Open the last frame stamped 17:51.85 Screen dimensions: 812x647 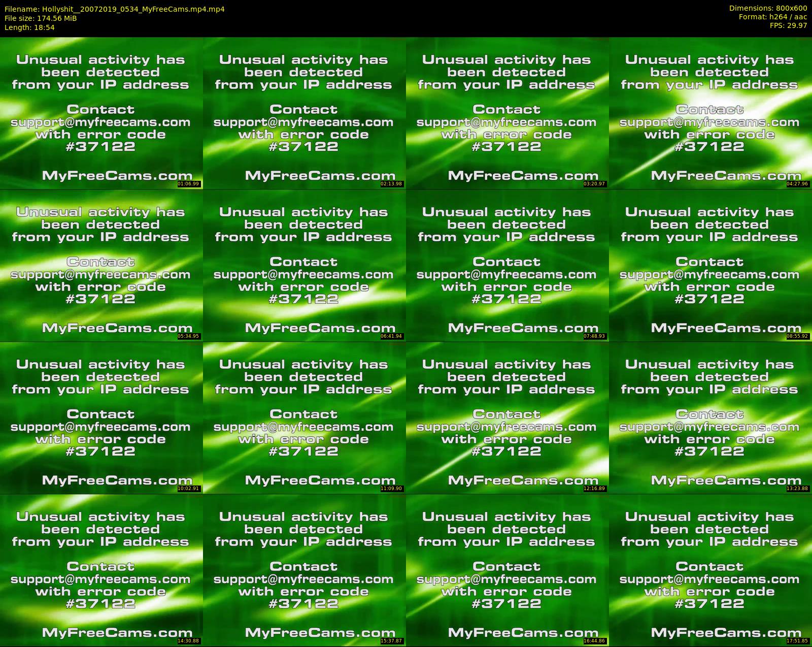[710, 570]
